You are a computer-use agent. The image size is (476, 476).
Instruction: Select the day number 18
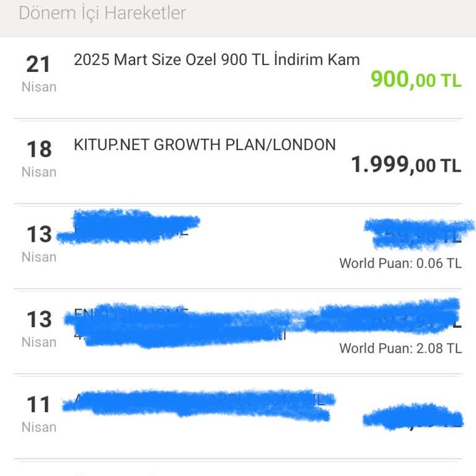[x=38, y=149]
